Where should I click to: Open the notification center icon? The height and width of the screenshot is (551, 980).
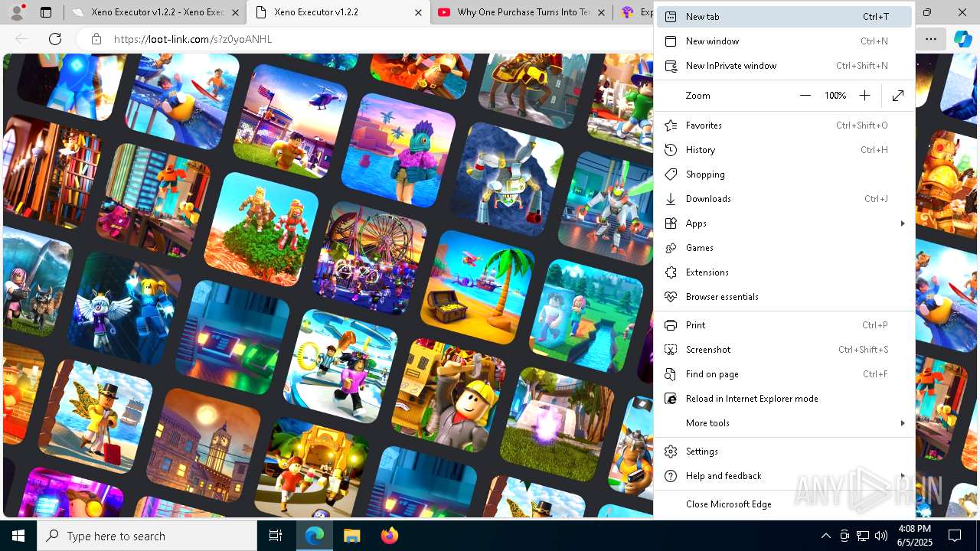[x=955, y=536]
